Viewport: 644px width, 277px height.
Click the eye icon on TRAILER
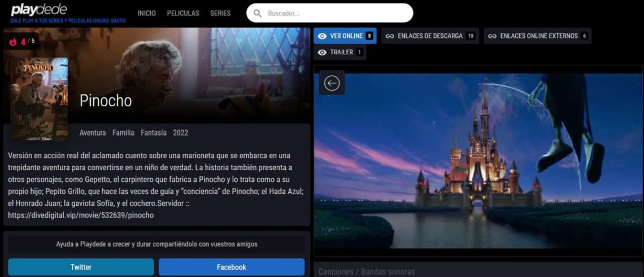point(323,53)
